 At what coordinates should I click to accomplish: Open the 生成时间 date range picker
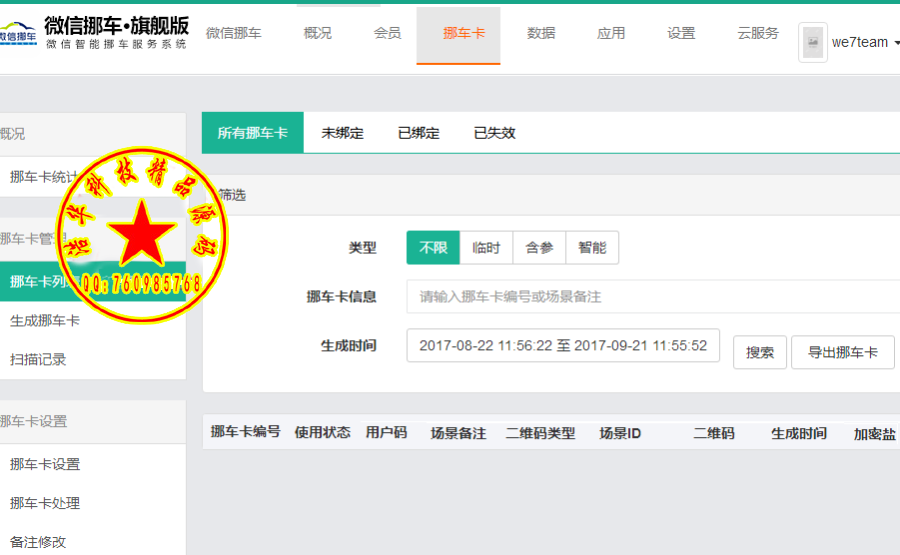click(x=563, y=346)
